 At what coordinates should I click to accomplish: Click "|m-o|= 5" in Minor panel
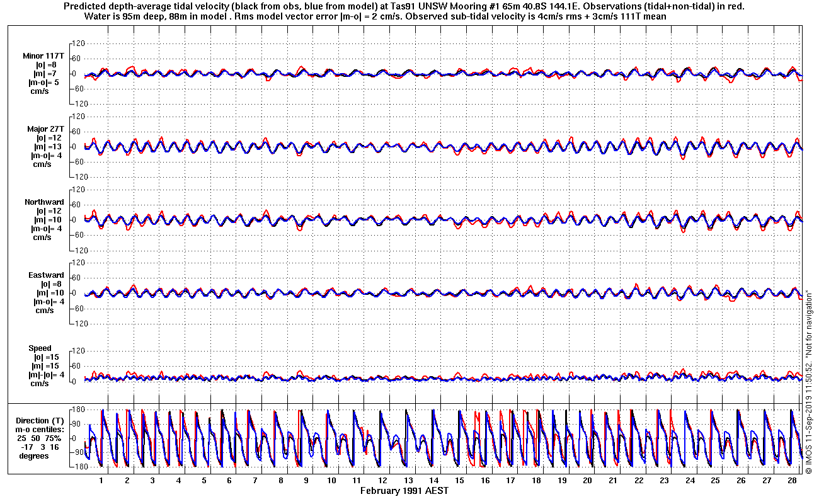(x=44, y=83)
